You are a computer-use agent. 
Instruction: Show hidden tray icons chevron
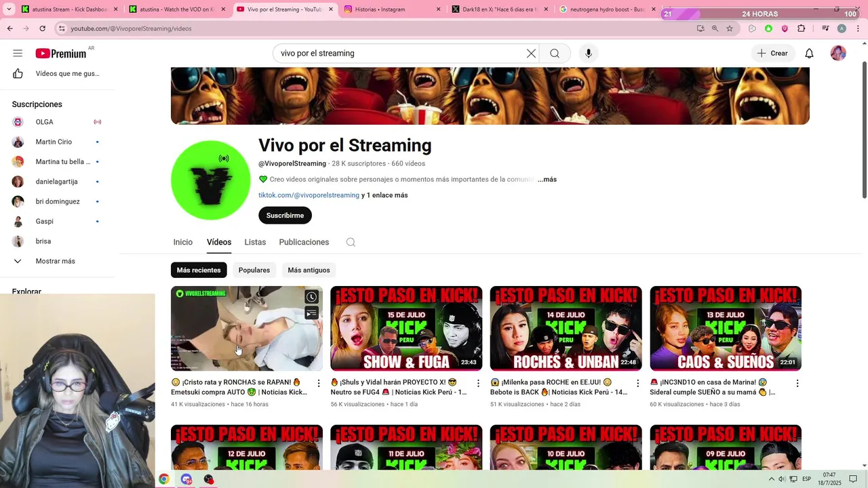coord(771,479)
